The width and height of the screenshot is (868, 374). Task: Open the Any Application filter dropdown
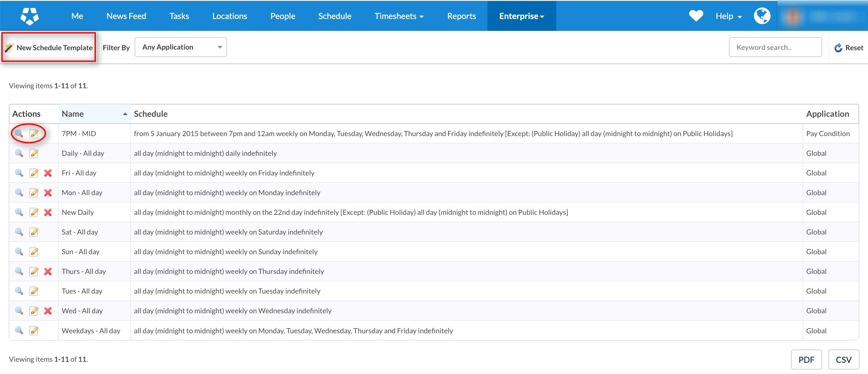[180, 47]
